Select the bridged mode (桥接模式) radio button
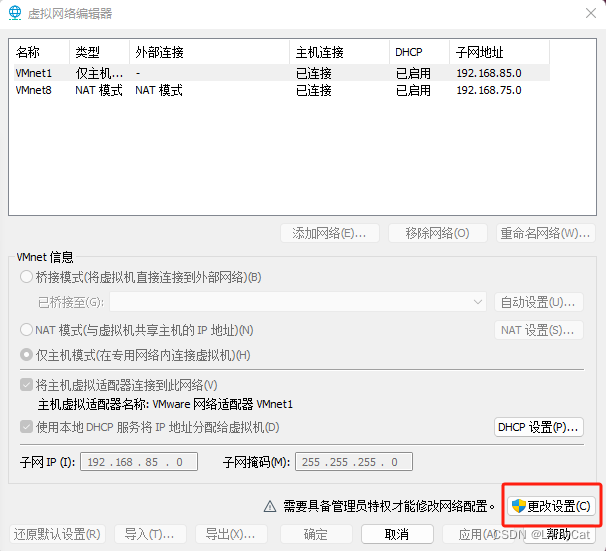 coord(26,277)
